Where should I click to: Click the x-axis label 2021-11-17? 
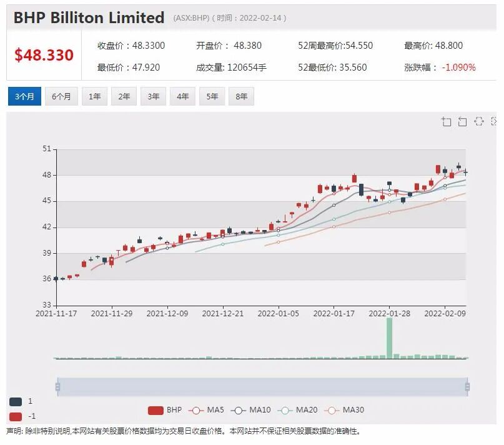(56, 313)
